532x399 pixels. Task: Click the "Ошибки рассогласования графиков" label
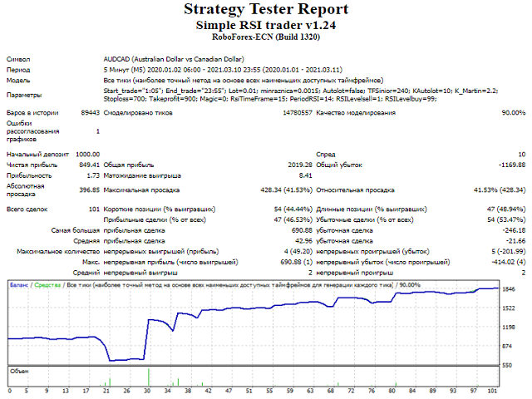33,131
